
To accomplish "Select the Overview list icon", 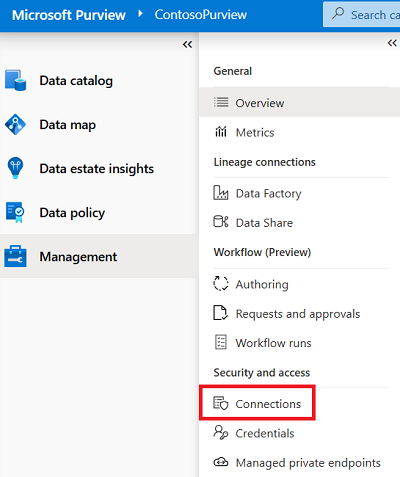I will [x=221, y=102].
